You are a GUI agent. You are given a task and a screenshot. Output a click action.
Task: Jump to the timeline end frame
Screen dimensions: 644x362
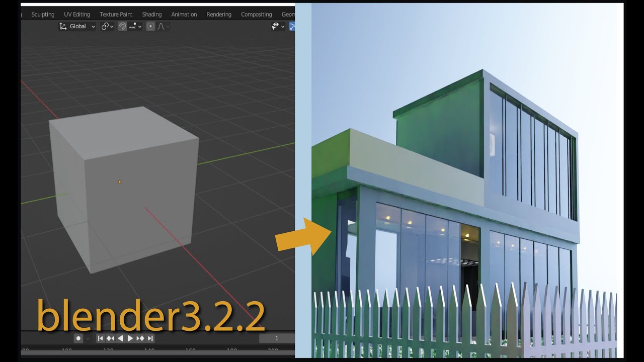coord(150,338)
